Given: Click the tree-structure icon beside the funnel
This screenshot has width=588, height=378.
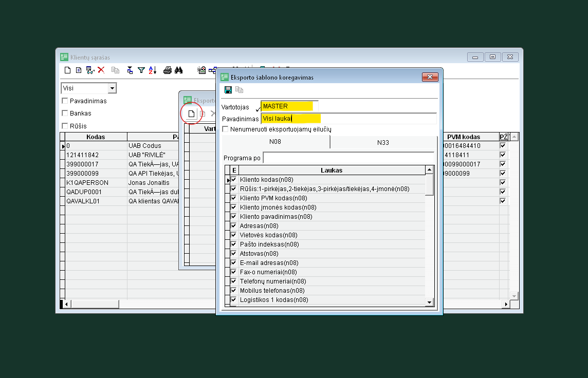Looking at the screenshot, I should pos(130,70).
